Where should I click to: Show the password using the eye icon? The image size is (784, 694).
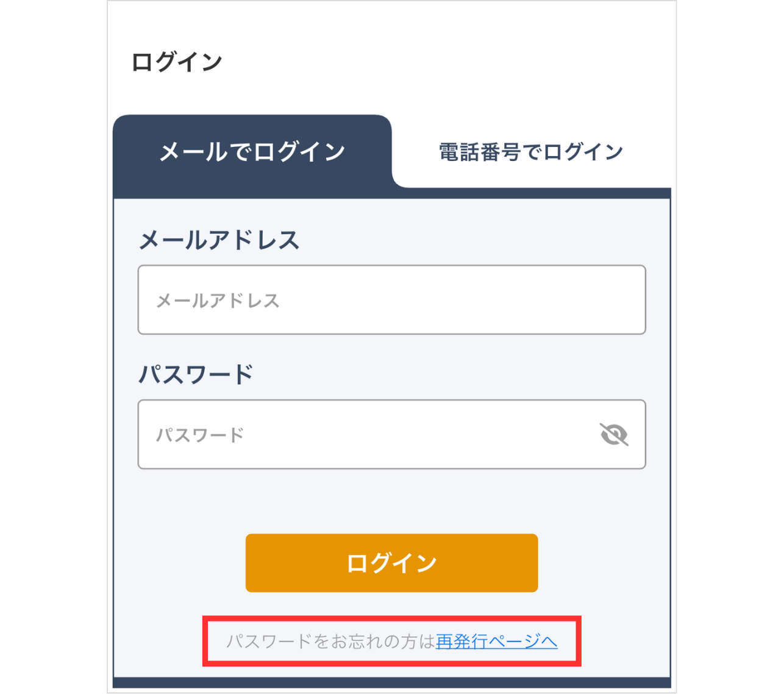[x=613, y=435]
